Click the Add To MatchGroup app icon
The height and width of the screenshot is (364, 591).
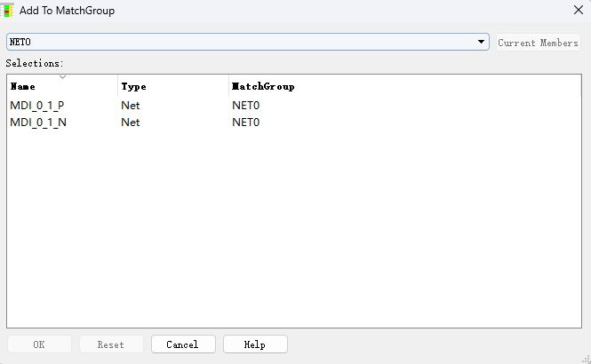click(7, 10)
